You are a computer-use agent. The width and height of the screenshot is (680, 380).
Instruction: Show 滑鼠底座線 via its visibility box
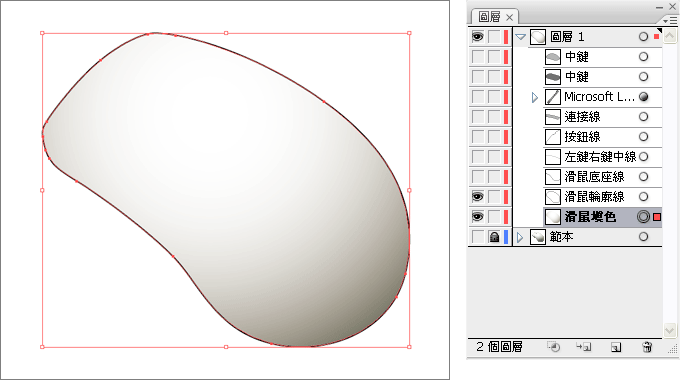pos(477,177)
